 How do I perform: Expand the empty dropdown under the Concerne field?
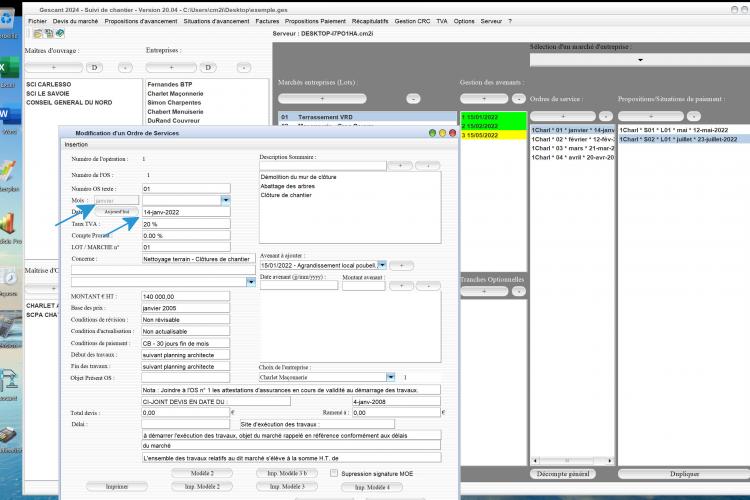coord(251,282)
